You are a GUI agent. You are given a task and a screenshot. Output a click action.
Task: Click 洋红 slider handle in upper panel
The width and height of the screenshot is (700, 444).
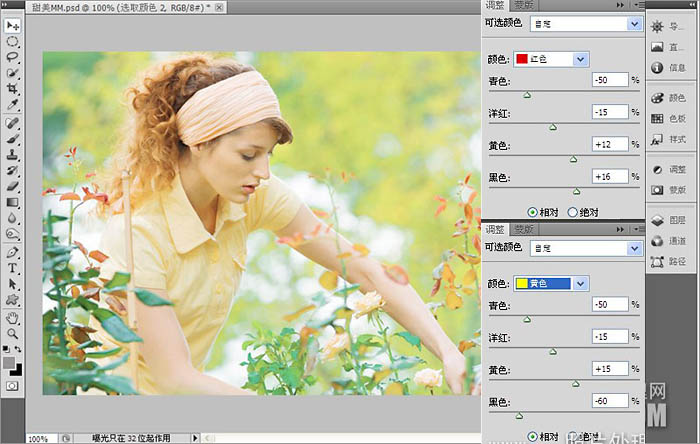(x=553, y=127)
